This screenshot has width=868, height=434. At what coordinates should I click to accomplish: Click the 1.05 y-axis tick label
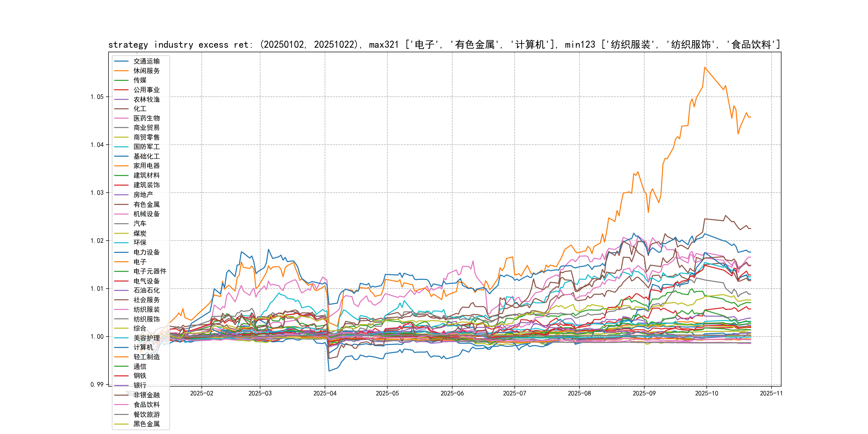tap(97, 97)
